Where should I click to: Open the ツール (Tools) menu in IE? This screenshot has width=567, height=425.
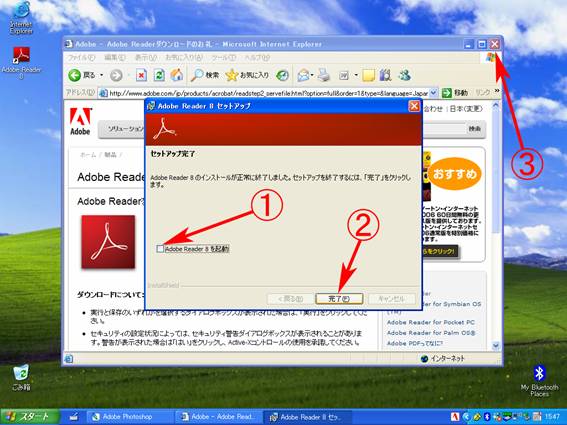point(223,58)
